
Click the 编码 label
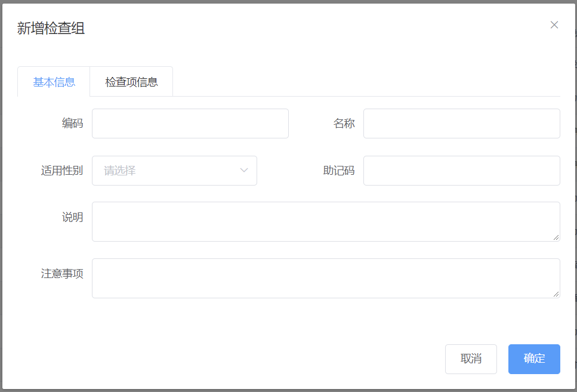click(x=72, y=123)
